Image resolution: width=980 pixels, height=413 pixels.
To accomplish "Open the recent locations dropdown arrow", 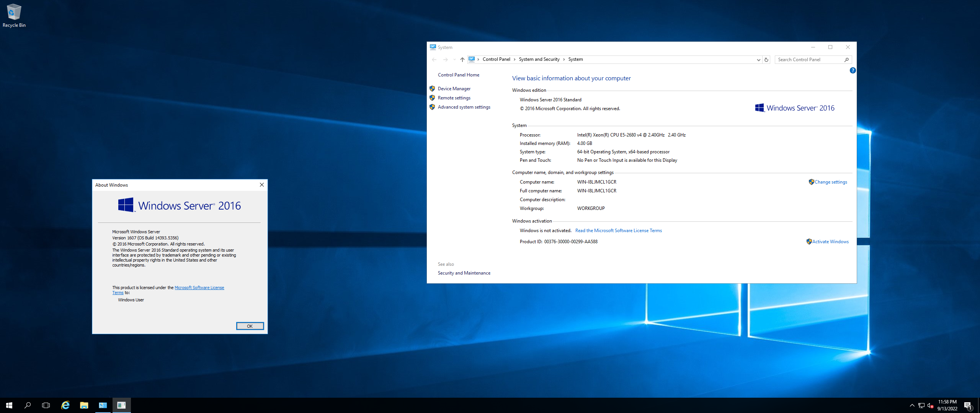I will tap(454, 60).
